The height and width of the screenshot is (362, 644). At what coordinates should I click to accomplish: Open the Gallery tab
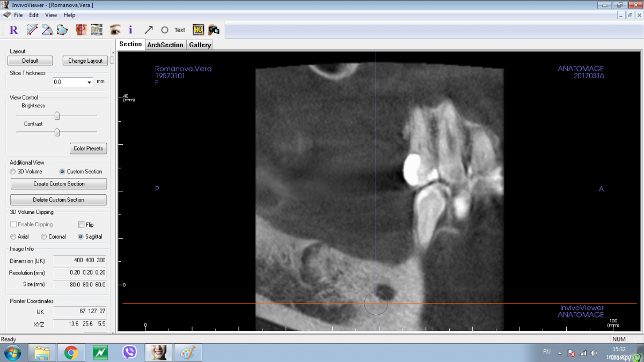click(x=199, y=45)
